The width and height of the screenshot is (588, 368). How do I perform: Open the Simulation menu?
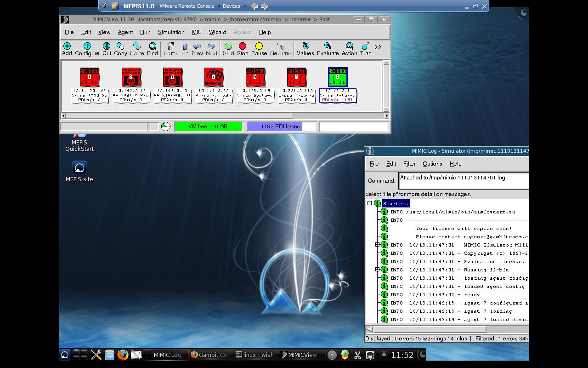tap(171, 32)
